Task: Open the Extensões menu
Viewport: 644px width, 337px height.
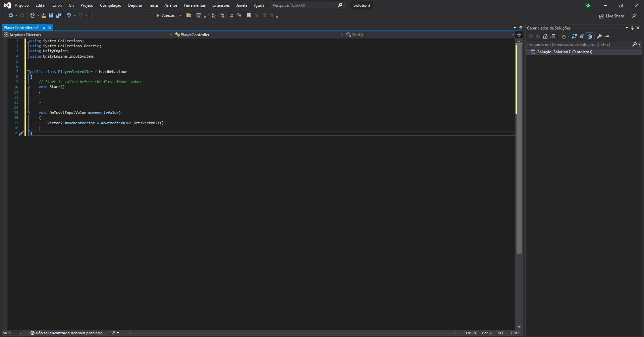Action: (x=221, y=5)
